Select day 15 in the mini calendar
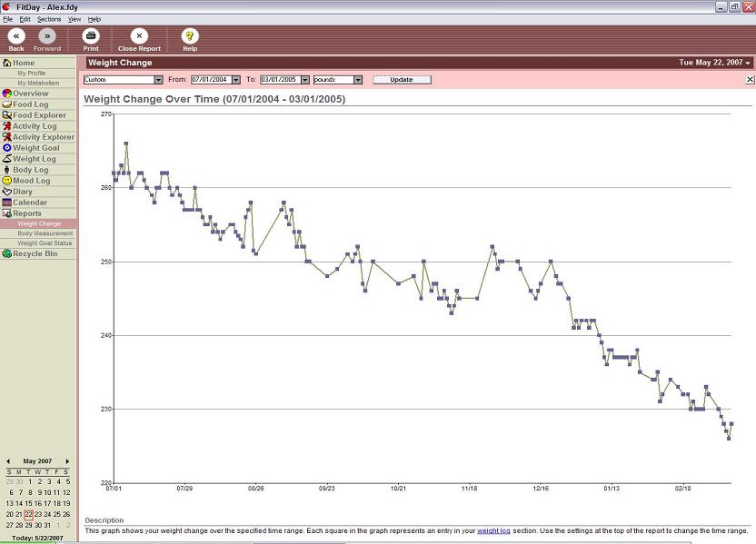This screenshot has height=544, width=756. [28, 503]
